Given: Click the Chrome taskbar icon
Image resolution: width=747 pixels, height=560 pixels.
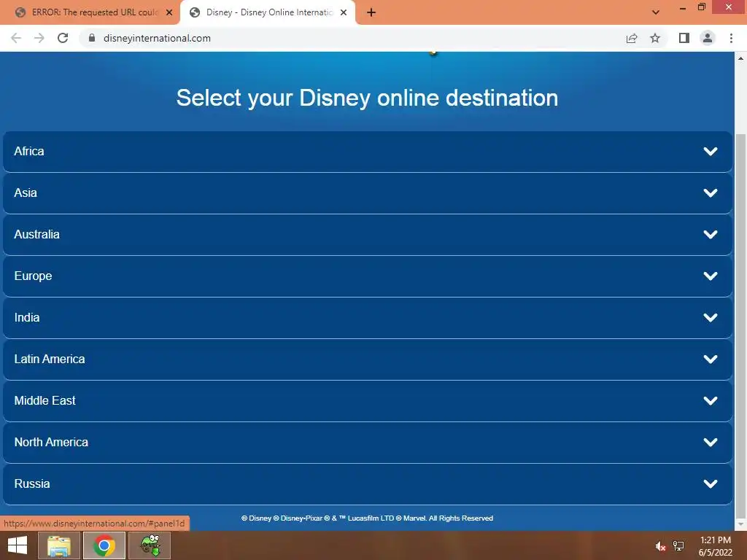Looking at the screenshot, I should click(x=104, y=545).
